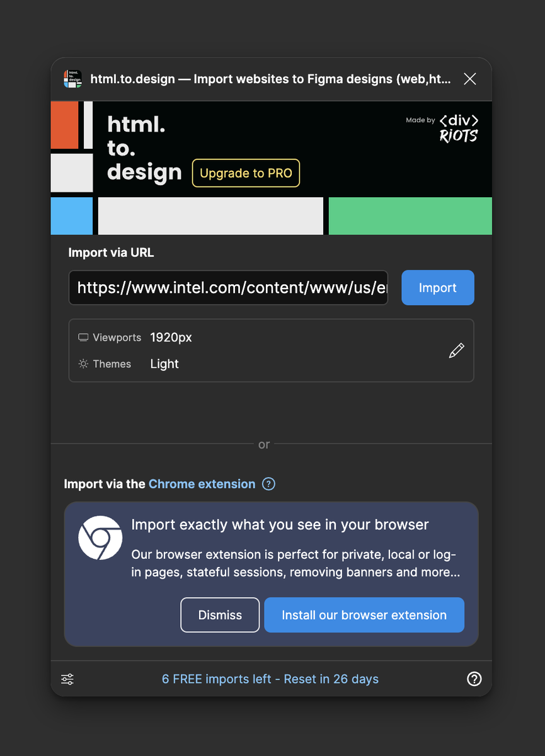The width and height of the screenshot is (545, 756).
Task: Open the settings sliders icon in the bottom bar
Action: [x=67, y=679]
